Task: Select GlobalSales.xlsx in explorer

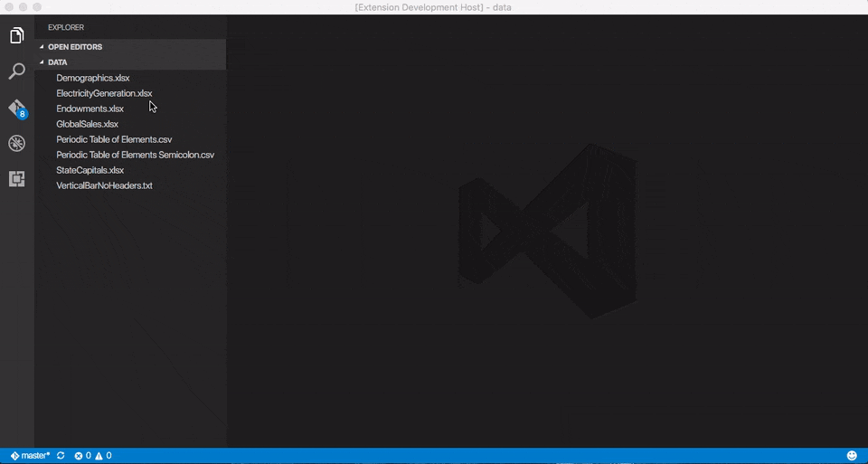Action: pyautogui.click(x=87, y=125)
